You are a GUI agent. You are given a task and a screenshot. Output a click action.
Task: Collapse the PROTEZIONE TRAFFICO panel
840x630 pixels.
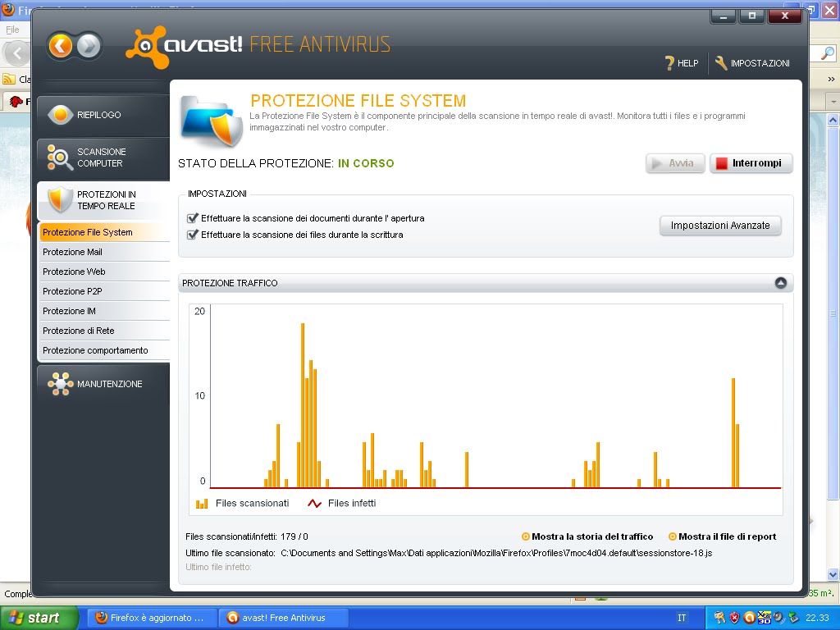(x=781, y=283)
